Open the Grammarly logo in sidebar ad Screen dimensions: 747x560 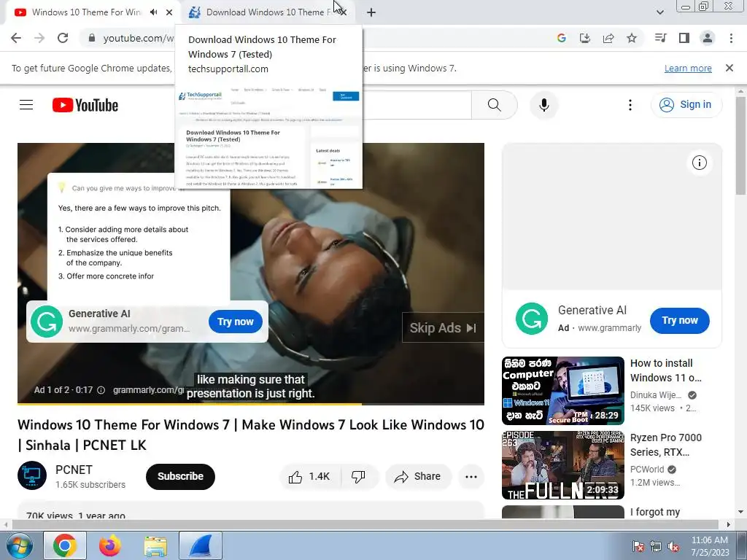(x=532, y=319)
